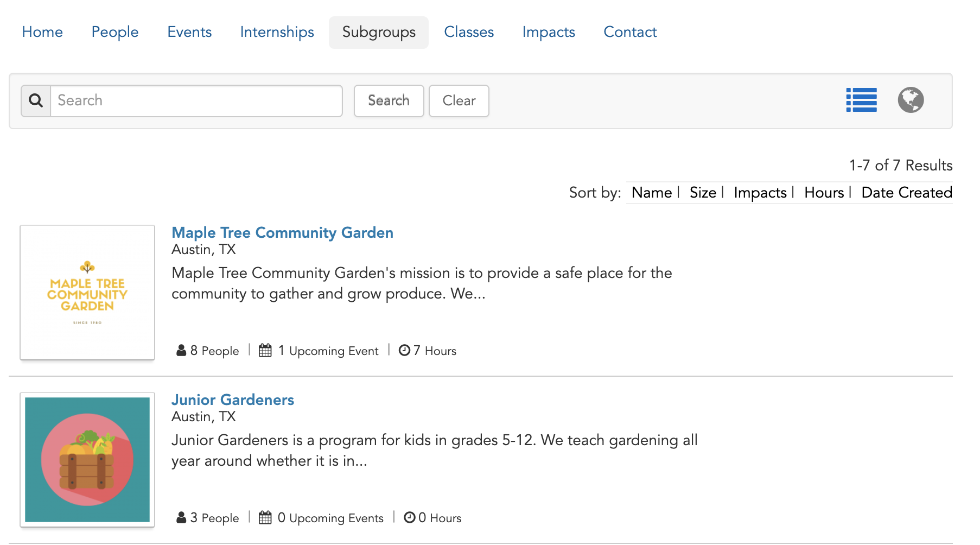The width and height of the screenshot is (980, 545).
Task: Select the Subgroups tab
Action: [x=379, y=32]
